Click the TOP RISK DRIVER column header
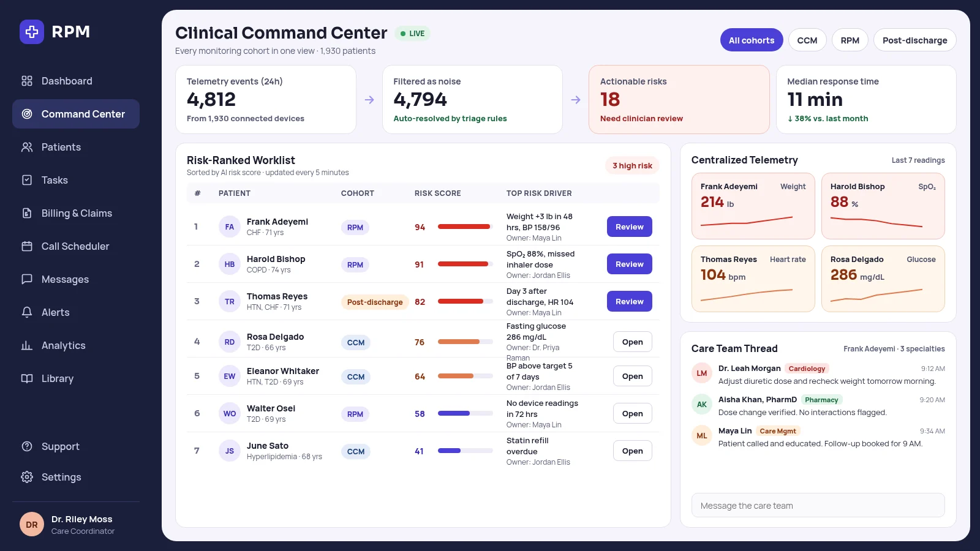Image resolution: width=980 pixels, height=551 pixels. click(539, 193)
